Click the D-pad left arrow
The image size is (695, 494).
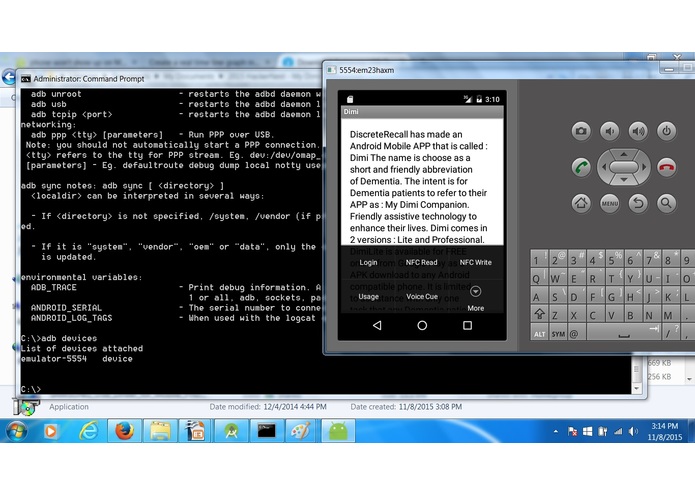pos(603,167)
